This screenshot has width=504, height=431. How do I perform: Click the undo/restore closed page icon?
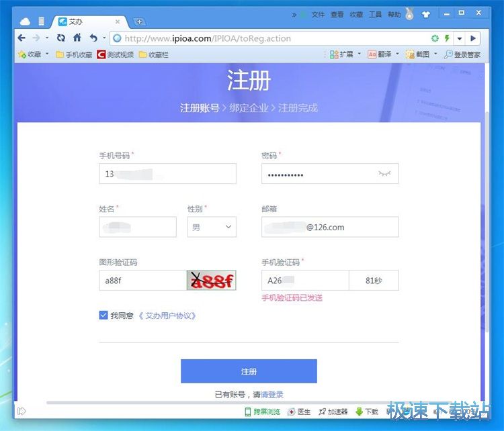click(93, 38)
